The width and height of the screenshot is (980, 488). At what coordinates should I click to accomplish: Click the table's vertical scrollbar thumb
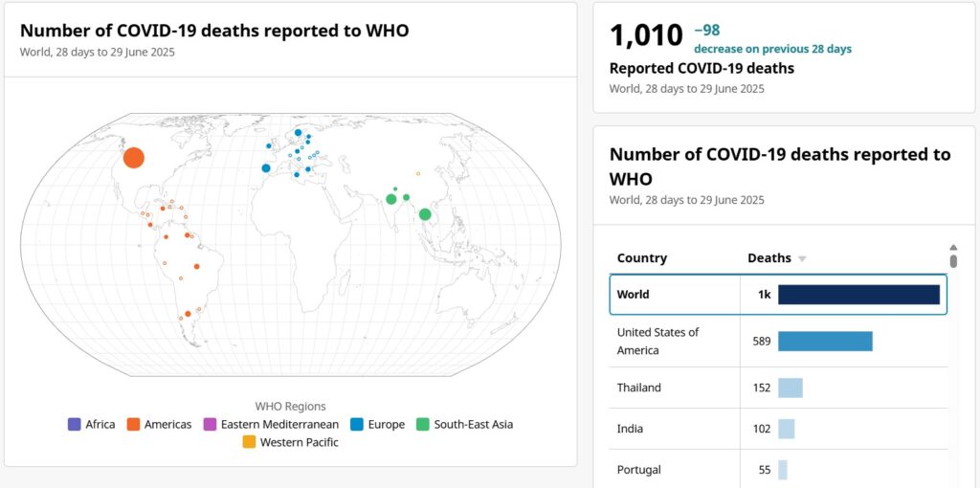pos(953,260)
